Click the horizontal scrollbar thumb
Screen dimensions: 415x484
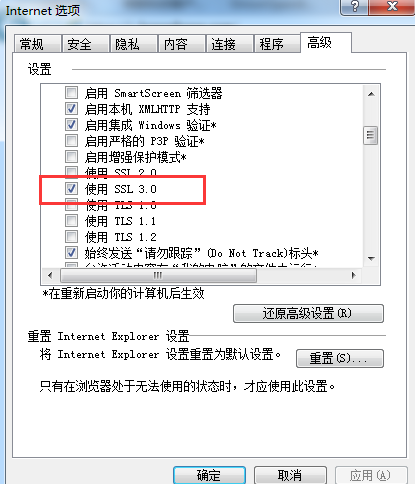click(x=159, y=275)
